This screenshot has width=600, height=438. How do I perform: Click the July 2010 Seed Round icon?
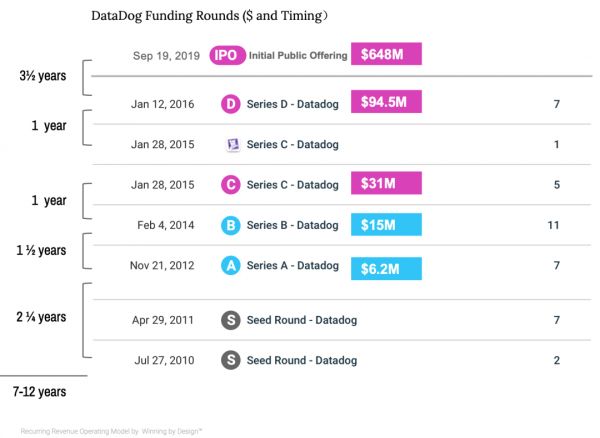(231, 360)
